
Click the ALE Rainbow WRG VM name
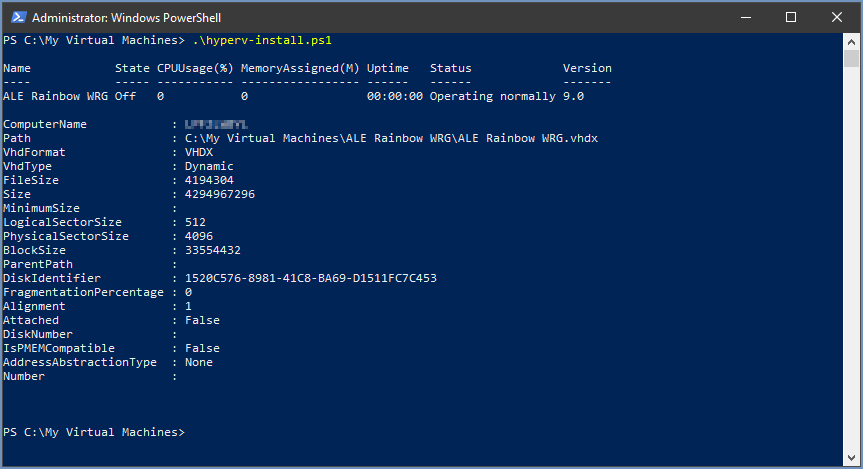[56, 96]
